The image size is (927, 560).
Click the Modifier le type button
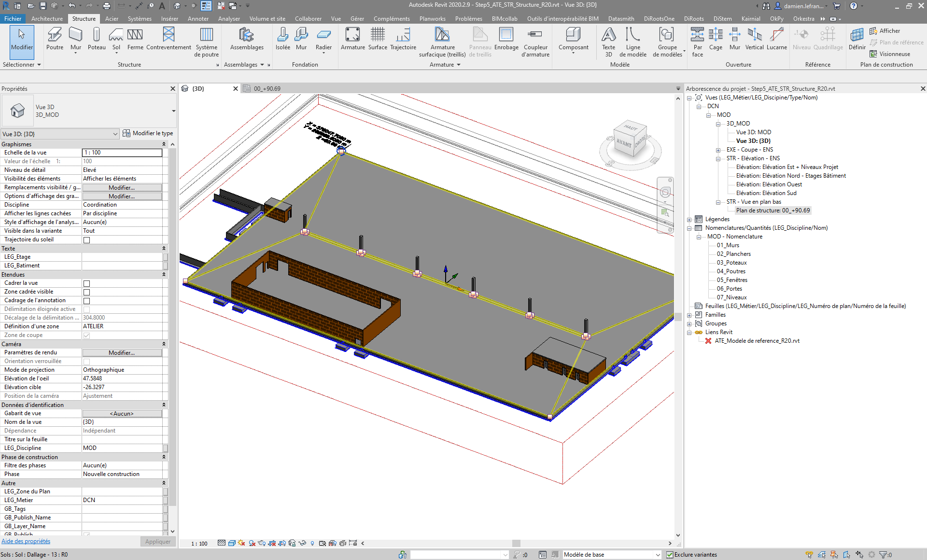coord(148,133)
